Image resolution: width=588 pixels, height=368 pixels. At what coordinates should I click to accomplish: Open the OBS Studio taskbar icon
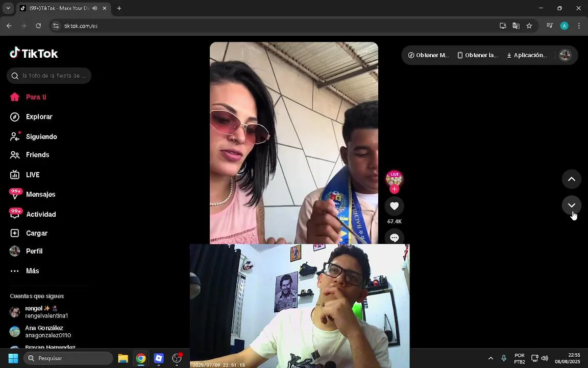(177, 358)
